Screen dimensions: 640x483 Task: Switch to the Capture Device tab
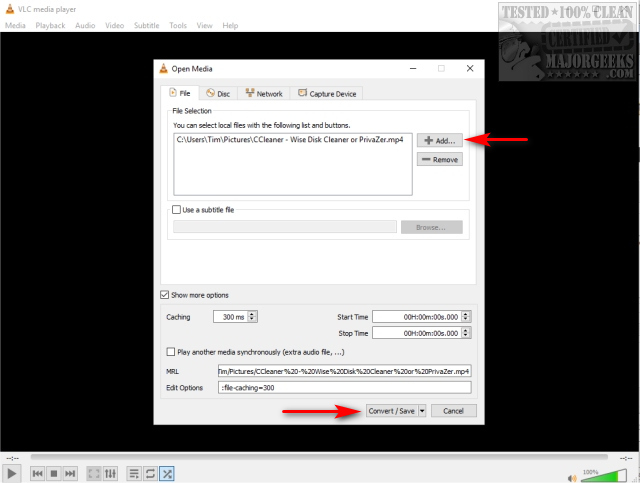pos(327,93)
